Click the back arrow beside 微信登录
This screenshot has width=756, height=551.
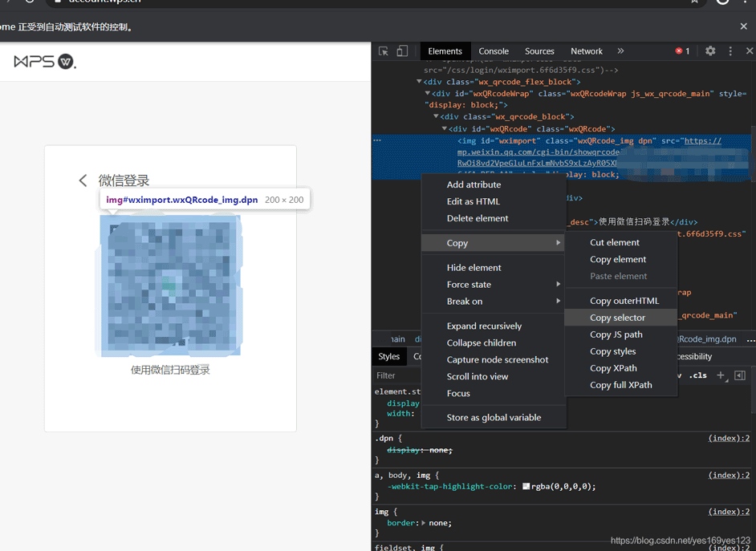pyautogui.click(x=83, y=180)
